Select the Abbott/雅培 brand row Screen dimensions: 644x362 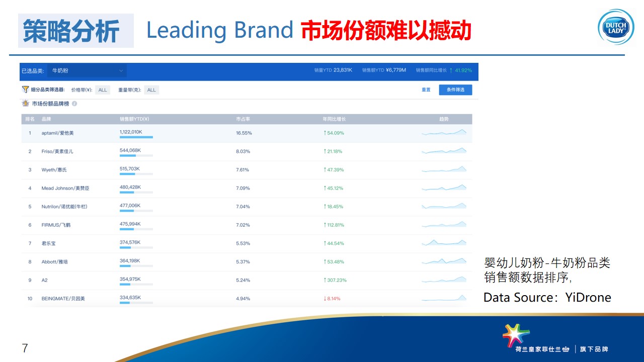click(x=247, y=262)
